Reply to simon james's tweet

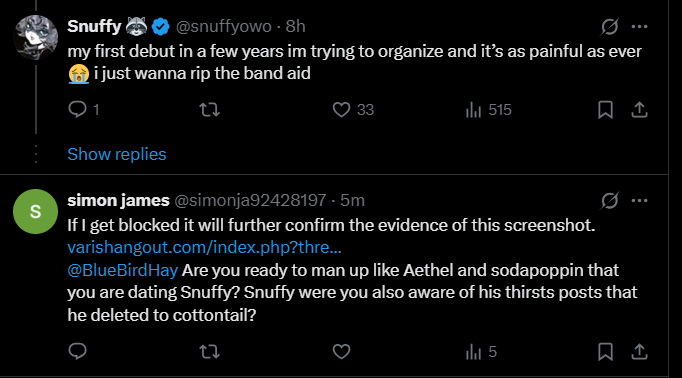78,351
